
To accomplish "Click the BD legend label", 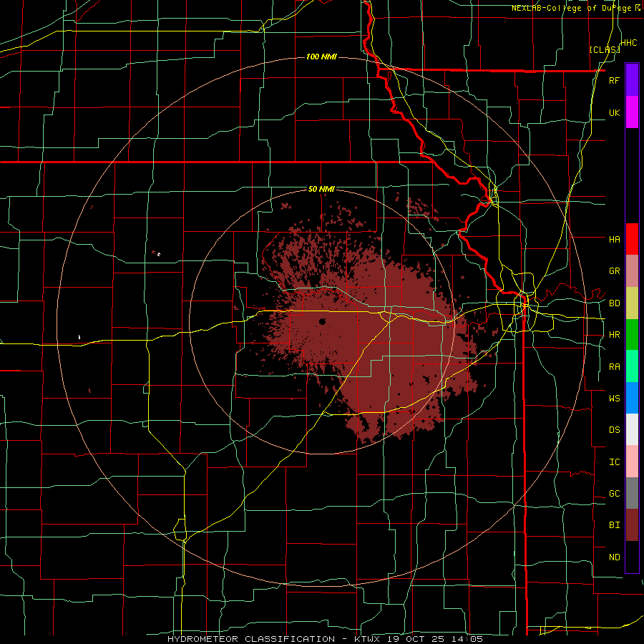I will [x=614, y=303].
